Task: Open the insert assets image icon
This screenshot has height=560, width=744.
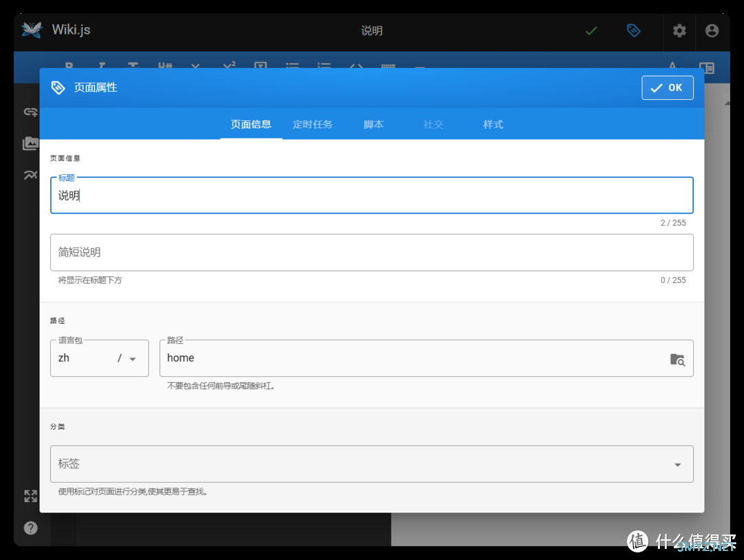Action: (x=31, y=143)
